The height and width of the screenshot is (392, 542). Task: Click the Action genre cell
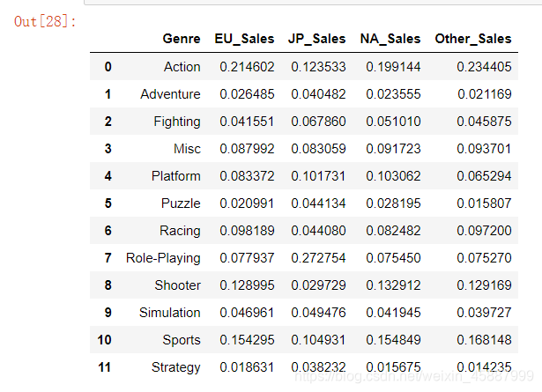pyautogui.click(x=182, y=67)
